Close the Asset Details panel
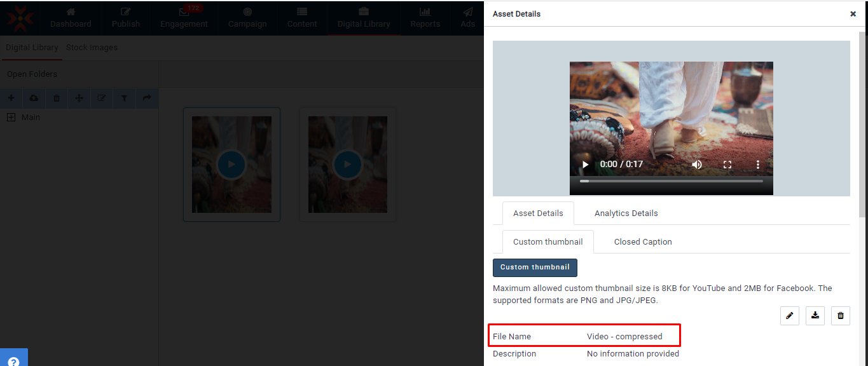The height and width of the screenshot is (366, 868). click(x=853, y=14)
